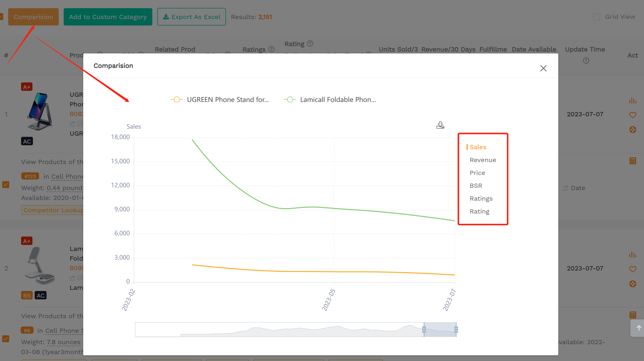Open calculator icon for Lamicall row
Viewport: 644px width, 361px height.
coord(633,315)
